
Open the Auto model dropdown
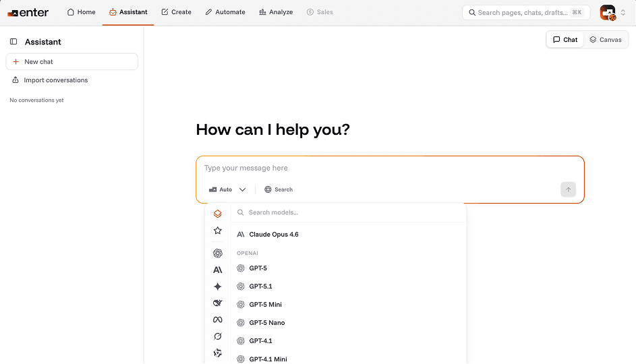click(x=227, y=189)
